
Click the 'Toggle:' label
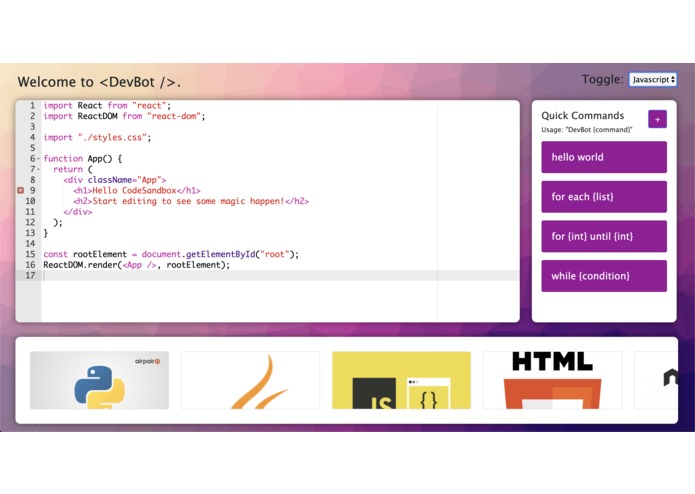[x=602, y=79]
